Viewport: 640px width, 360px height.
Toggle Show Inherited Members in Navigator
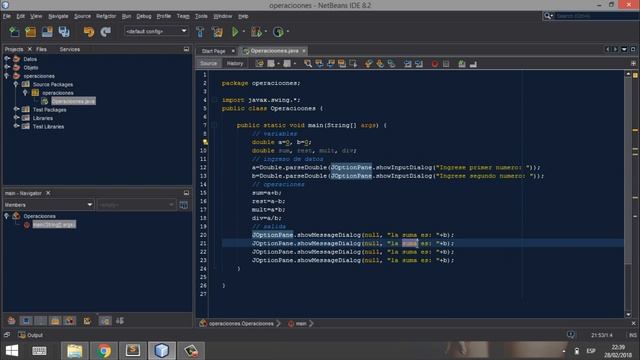(x=11, y=321)
